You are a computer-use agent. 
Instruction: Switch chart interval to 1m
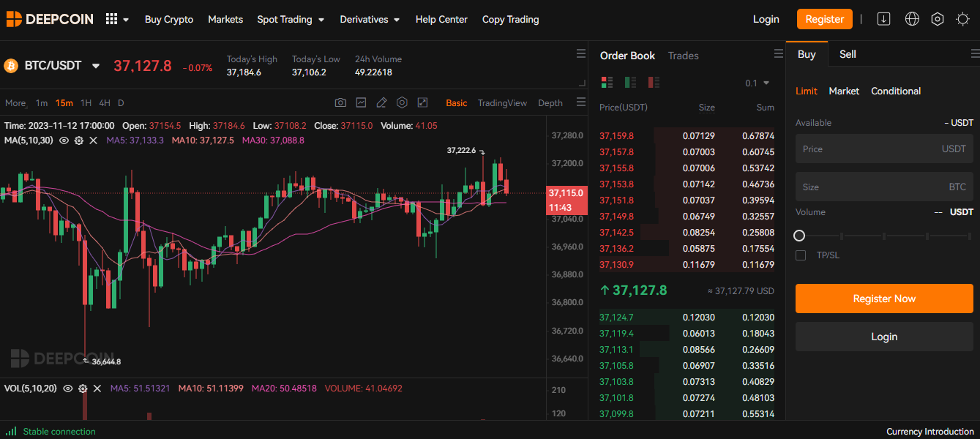42,103
